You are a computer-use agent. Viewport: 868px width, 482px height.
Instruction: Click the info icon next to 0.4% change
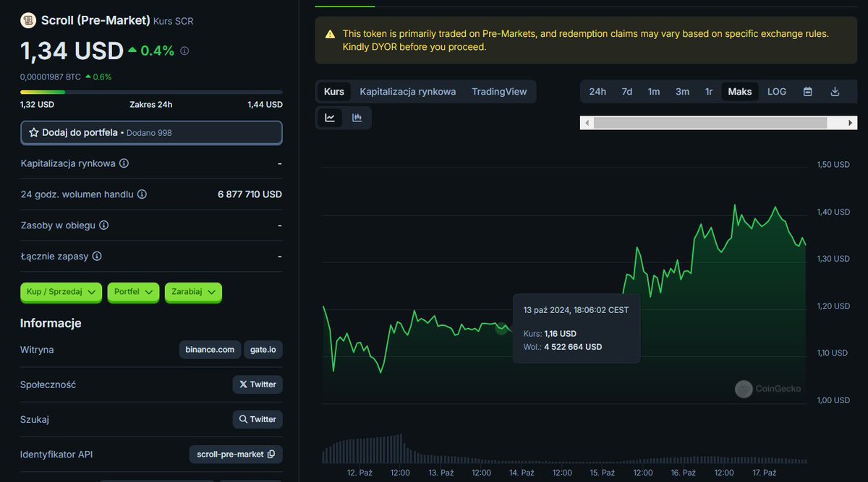coord(184,51)
